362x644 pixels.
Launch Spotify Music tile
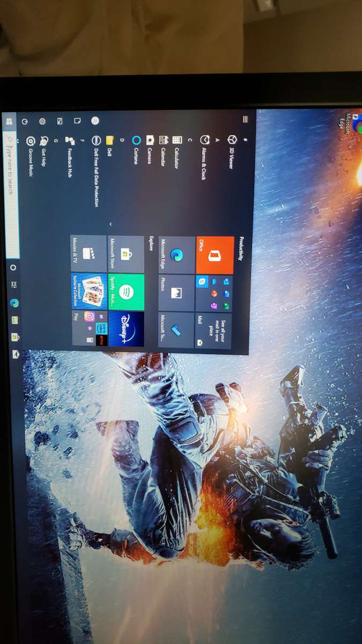click(x=126, y=292)
